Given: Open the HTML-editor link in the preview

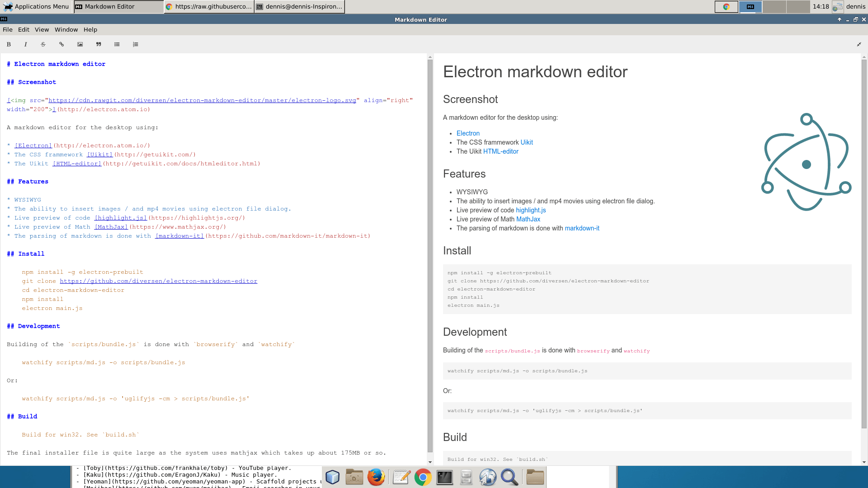Looking at the screenshot, I should click(501, 151).
